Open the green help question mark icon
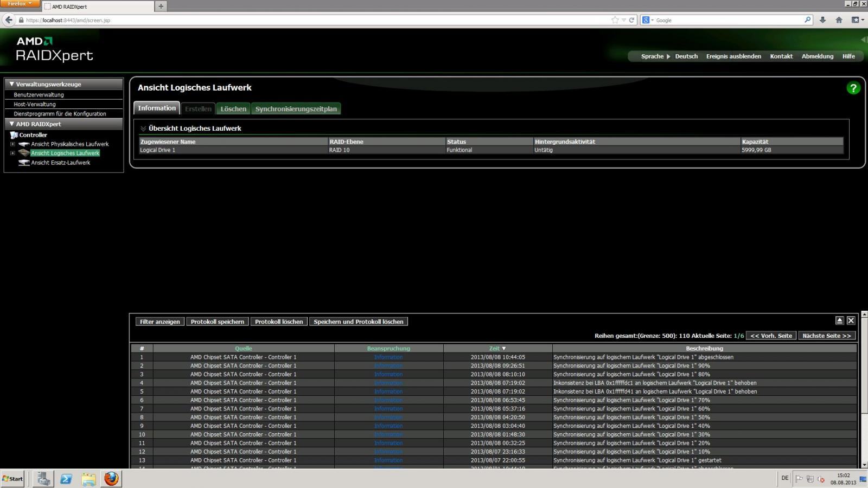The image size is (868, 488). [853, 88]
